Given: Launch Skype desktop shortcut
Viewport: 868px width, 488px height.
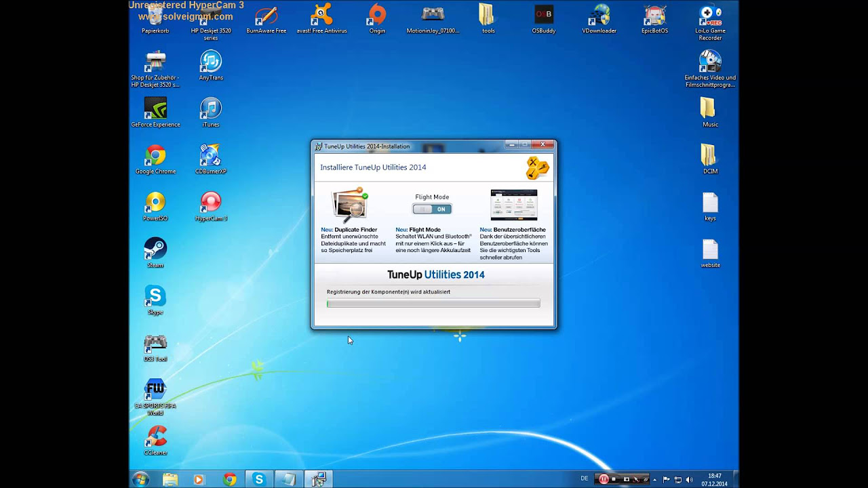Looking at the screenshot, I should click(x=155, y=300).
